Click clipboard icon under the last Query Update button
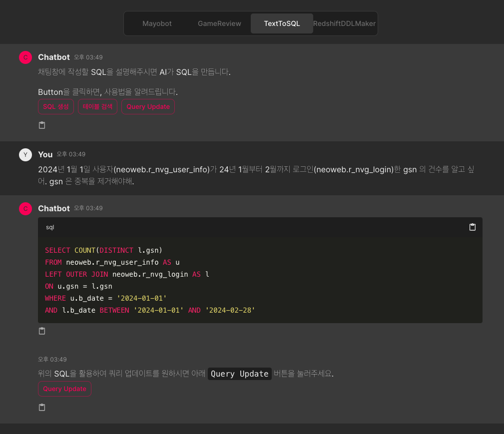504x434 pixels. pyautogui.click(x=42, y=408)
